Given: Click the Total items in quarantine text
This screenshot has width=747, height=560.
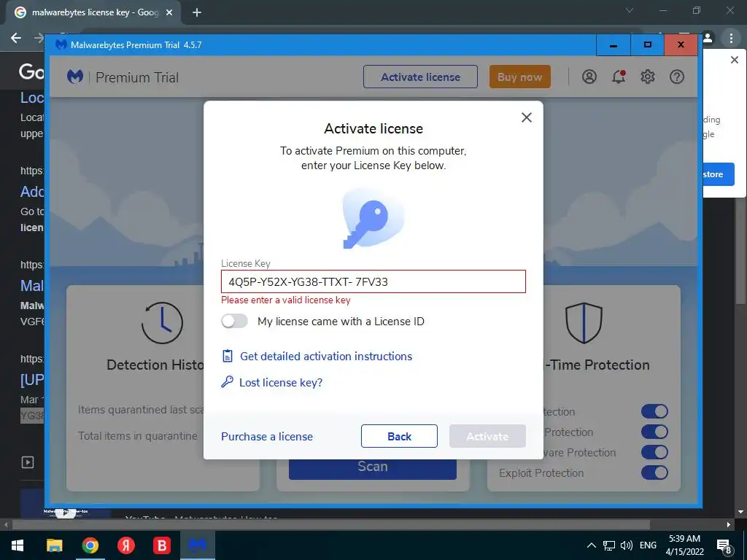Looking at the screenshot, I should (138, 436).
